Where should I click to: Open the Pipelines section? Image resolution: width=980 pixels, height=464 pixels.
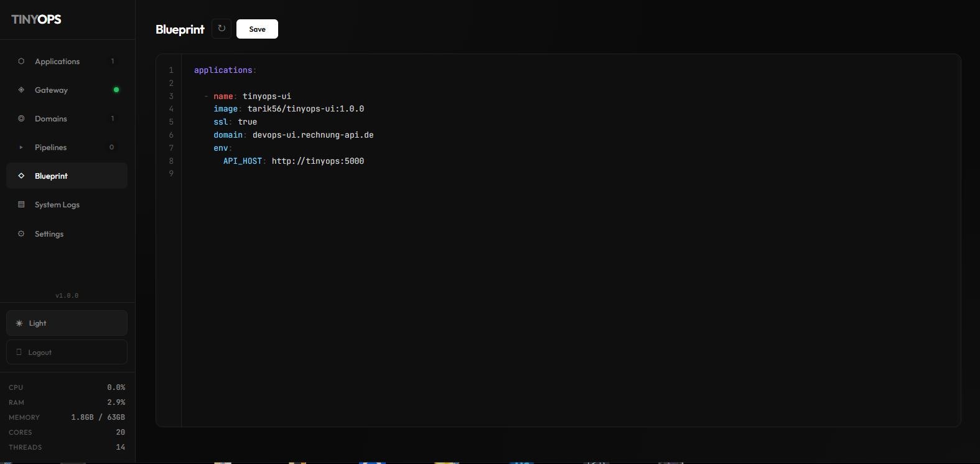point(67,148)
